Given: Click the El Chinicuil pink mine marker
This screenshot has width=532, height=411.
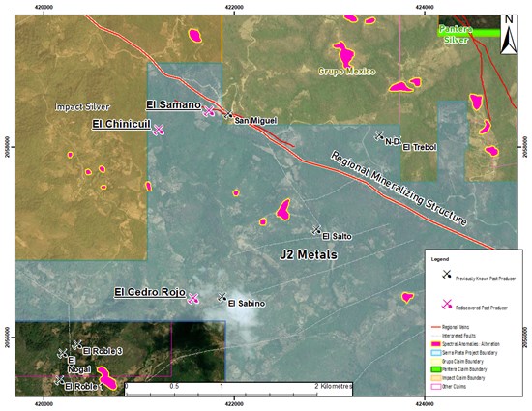Looking at the screenshot, I should pyautogui.click(x=158, y=130).
